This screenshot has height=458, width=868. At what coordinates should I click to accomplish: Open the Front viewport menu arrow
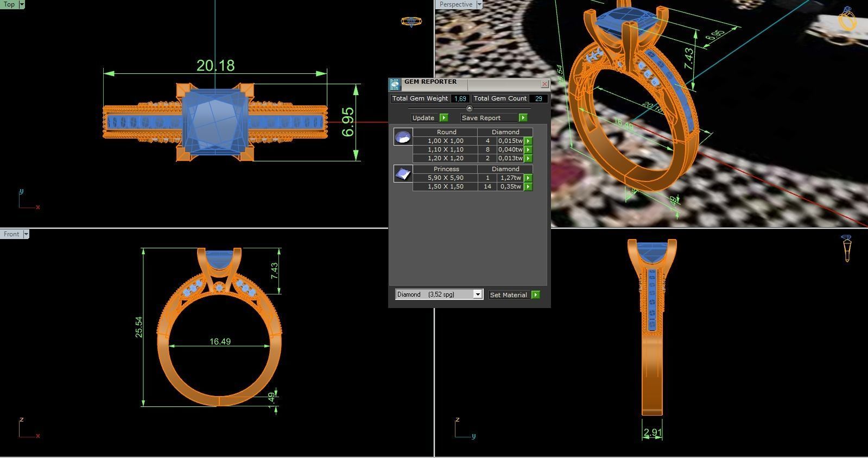[26, 234]
